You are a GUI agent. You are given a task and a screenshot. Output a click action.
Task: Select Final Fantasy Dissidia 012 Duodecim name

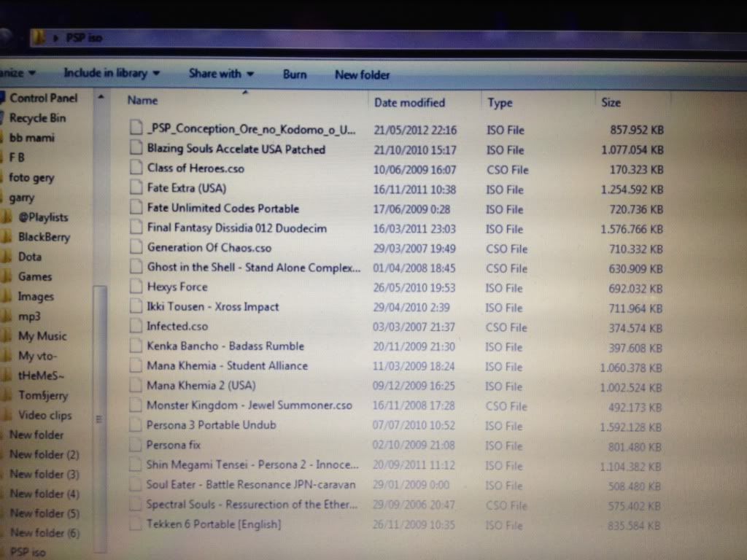pos(237,227)
